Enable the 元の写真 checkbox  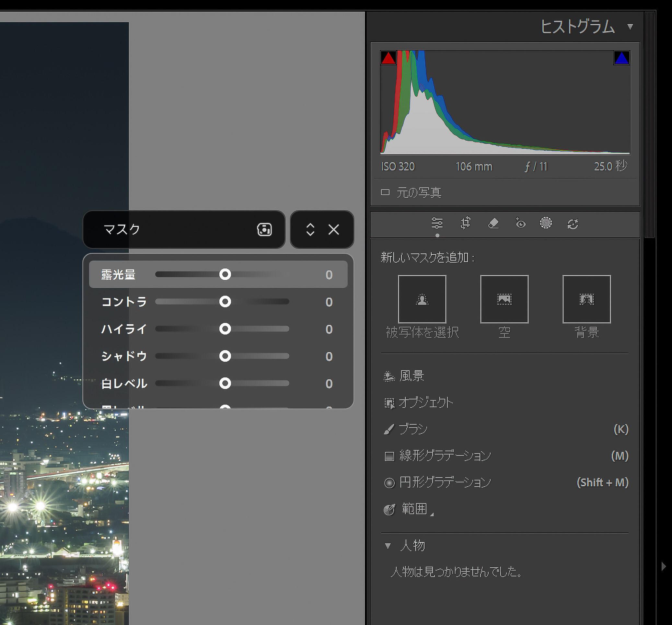click(385, 192)
